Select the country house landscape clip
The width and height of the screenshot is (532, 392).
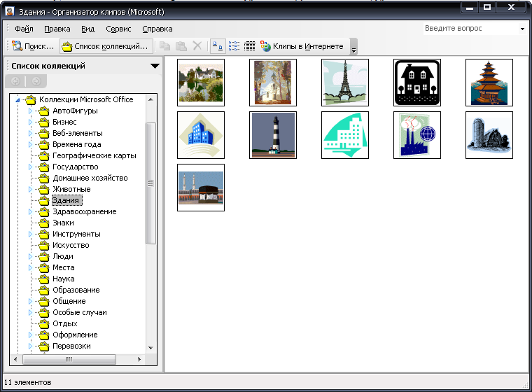[201, 83]
